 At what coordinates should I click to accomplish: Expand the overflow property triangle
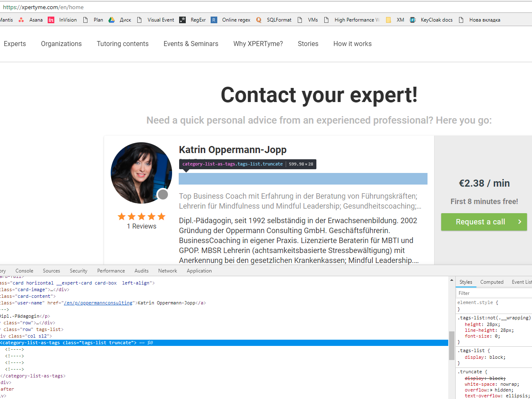point(492,390)
